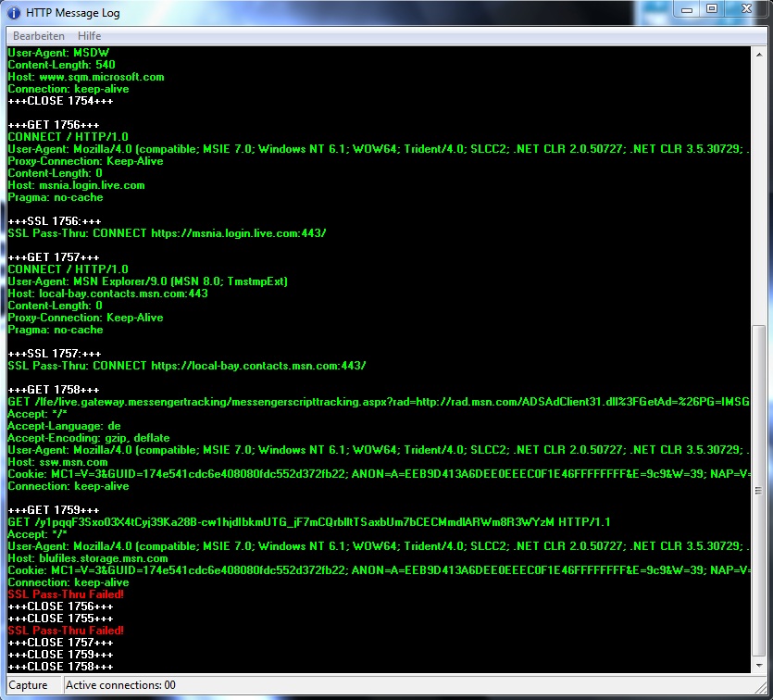Image resolution: width=773 pixels, height=700 pixels.
Task: Click the vertical scrollbar thumb
Action: click(x=759, y=491)
